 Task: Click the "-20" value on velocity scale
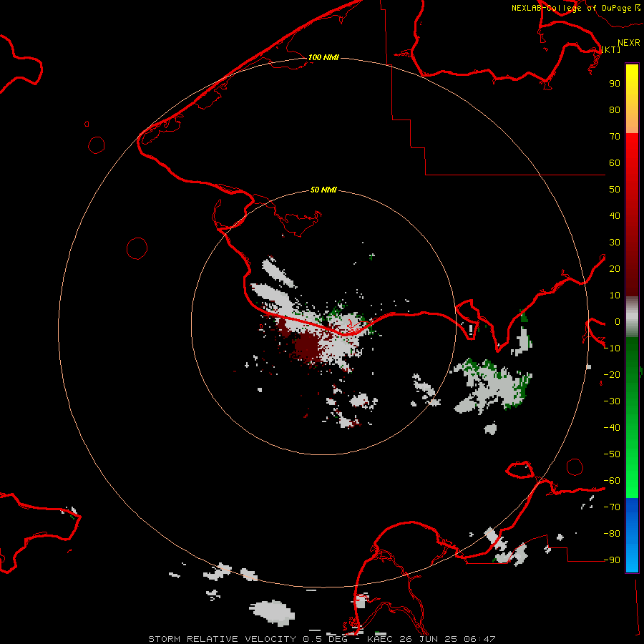coord(612,374)
